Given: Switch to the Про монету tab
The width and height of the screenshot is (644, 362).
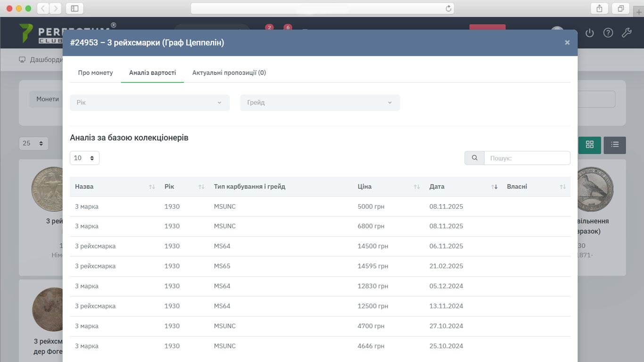Looking at the screenshot, I should point(95,73).
